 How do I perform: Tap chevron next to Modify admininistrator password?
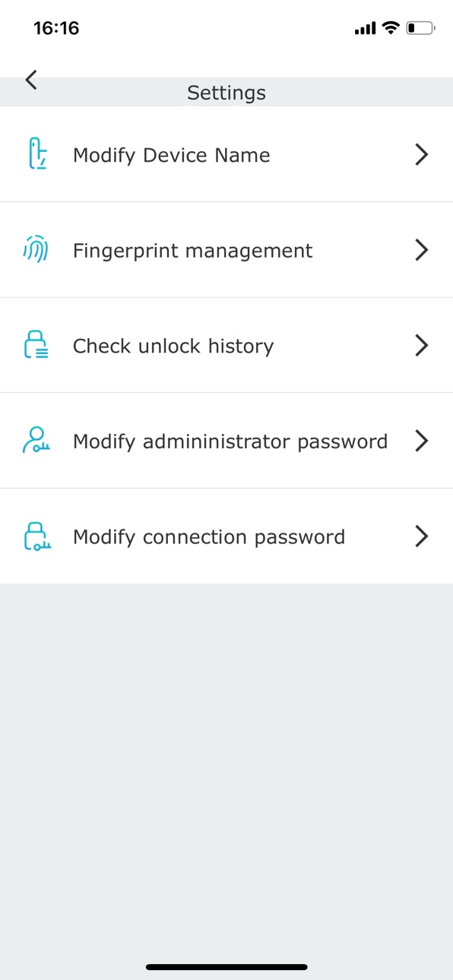tap(422, 441)
